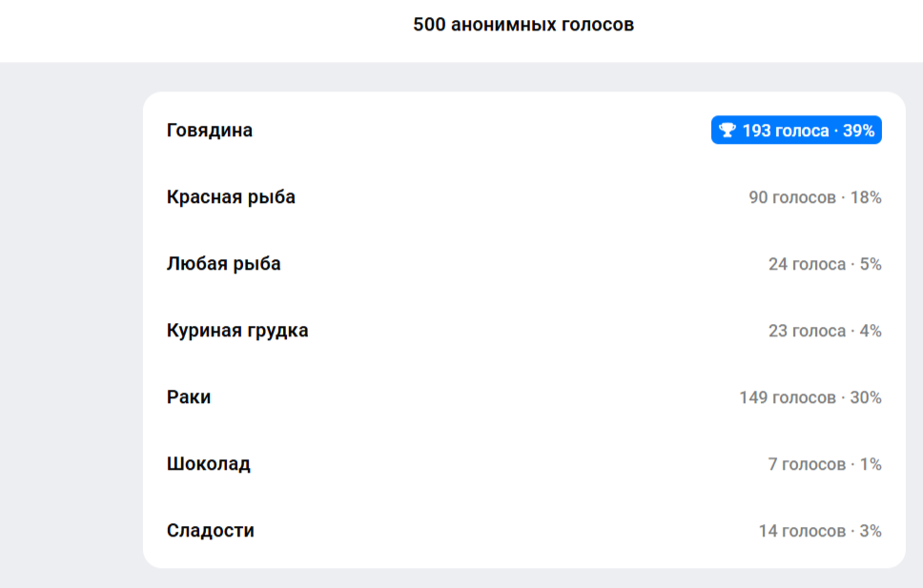The height and width of the screenshot is (588, 923).
Task: Select the 'Любая рыба' poll option
Action: click(224, 264)
